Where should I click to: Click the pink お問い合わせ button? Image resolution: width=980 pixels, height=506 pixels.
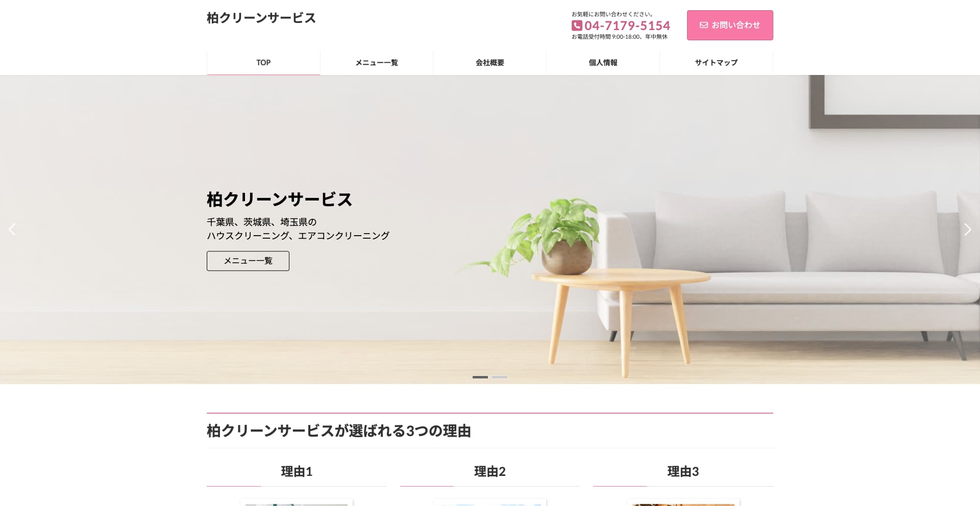coord(730,25)
